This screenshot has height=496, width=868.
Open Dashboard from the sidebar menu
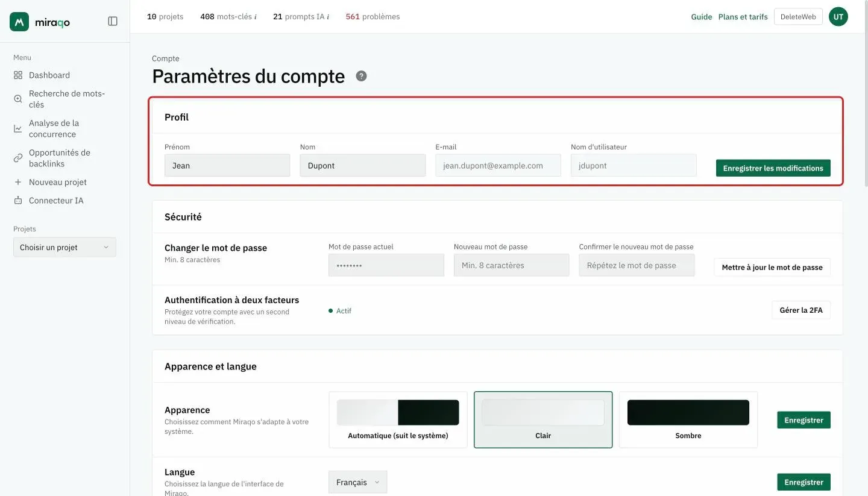(x=49, y=75)
